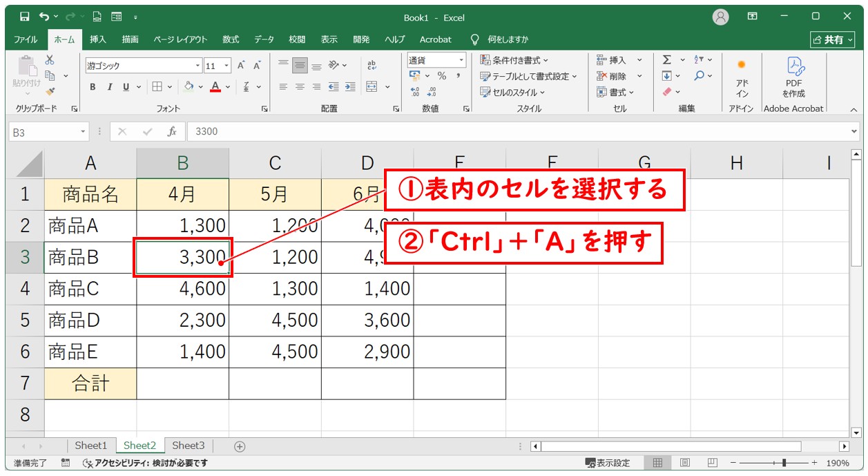Expand the 条件付き書式 dropdown

coord(514,60)
